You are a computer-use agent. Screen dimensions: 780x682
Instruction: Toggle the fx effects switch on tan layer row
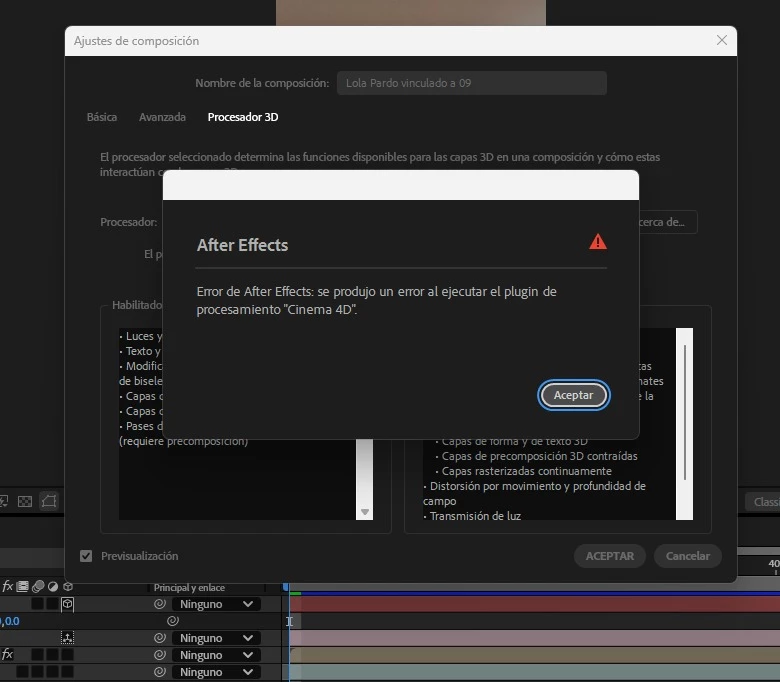(7, 654)
